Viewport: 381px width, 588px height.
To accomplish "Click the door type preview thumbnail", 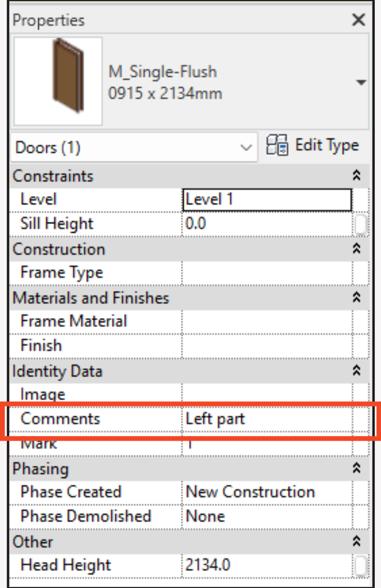I will coord(58,81).
